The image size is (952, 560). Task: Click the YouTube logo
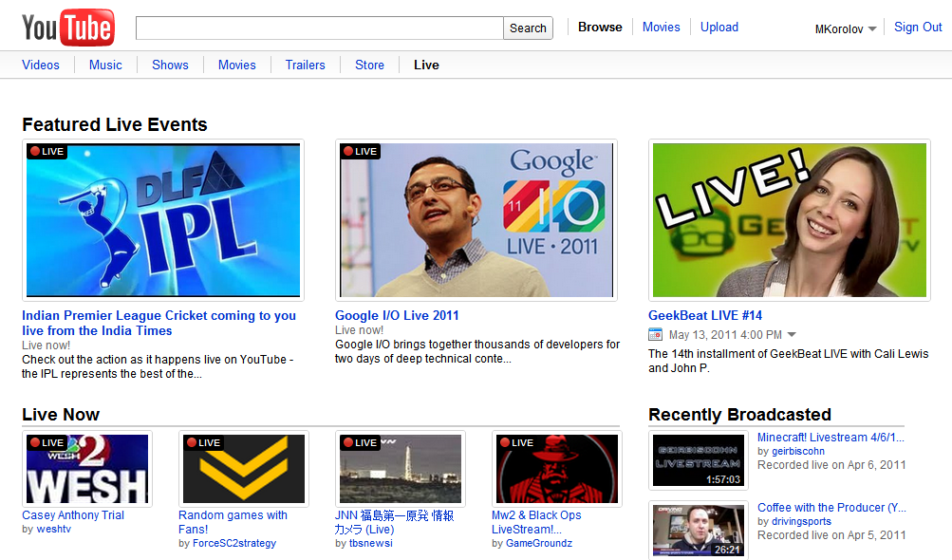pyautogui.click(x=68, y=28)
